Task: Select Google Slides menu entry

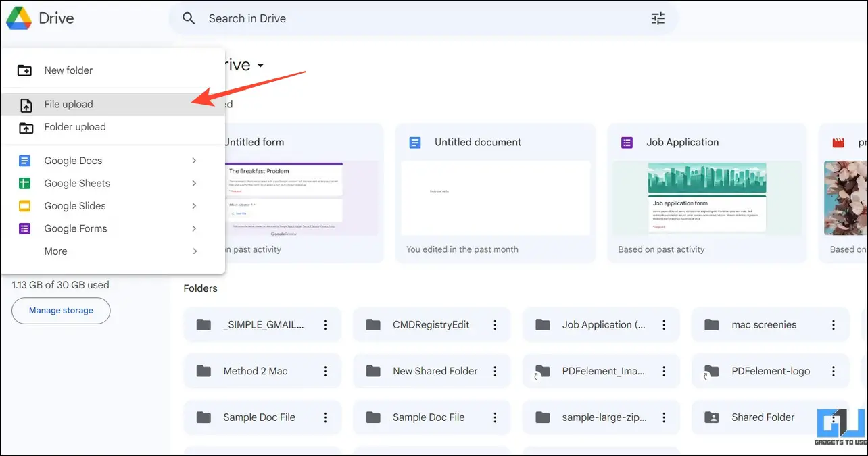Action: (113, 206)
